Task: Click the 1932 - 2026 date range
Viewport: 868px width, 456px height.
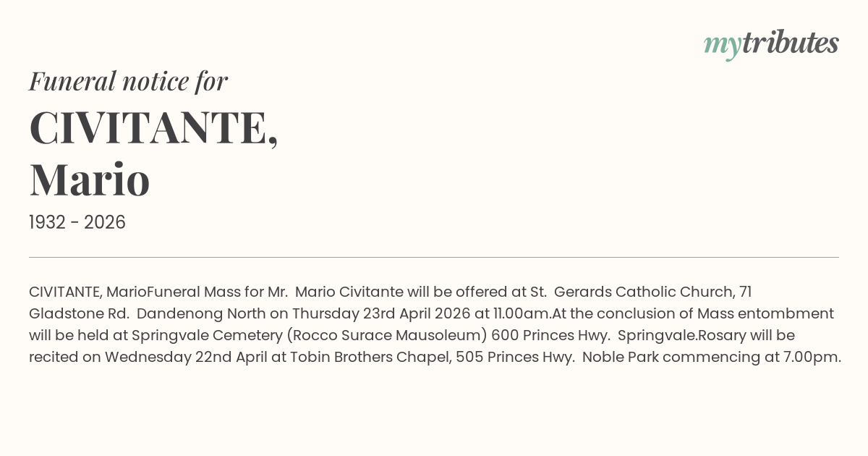Action: click(x=77, y=222)
